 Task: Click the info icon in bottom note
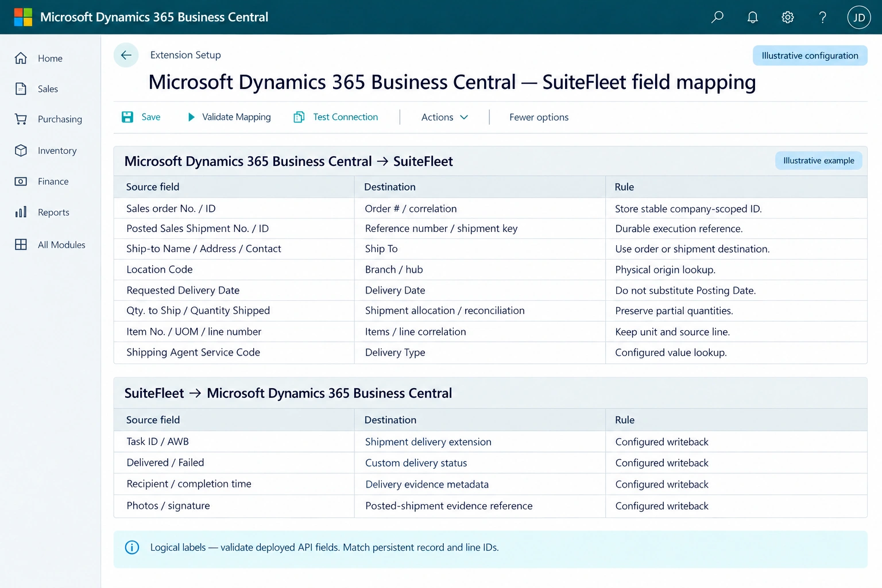(132, 547)
